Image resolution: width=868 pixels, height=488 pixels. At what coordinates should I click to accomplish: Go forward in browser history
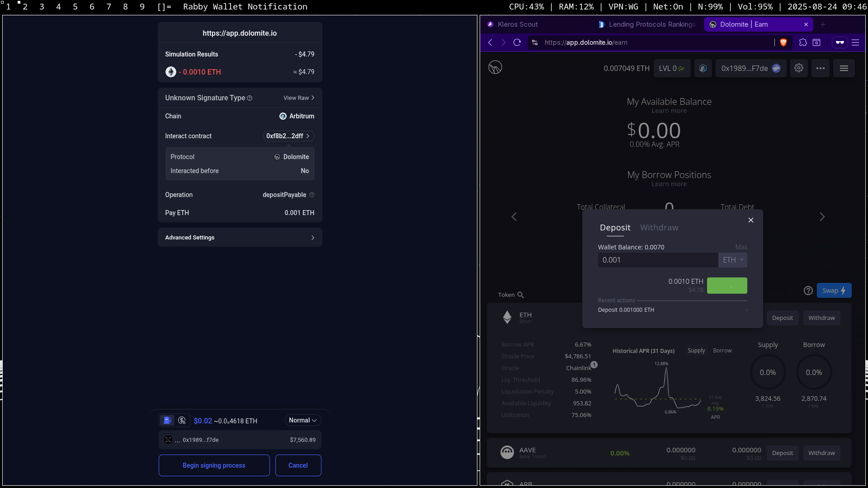point(504,42)
